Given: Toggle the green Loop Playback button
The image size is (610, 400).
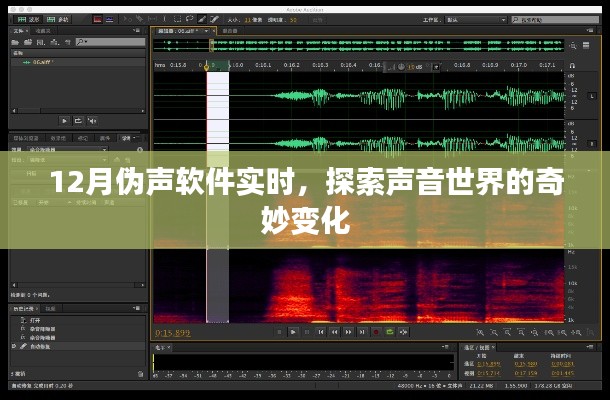Looking at the screenshot, I should 390,332.
